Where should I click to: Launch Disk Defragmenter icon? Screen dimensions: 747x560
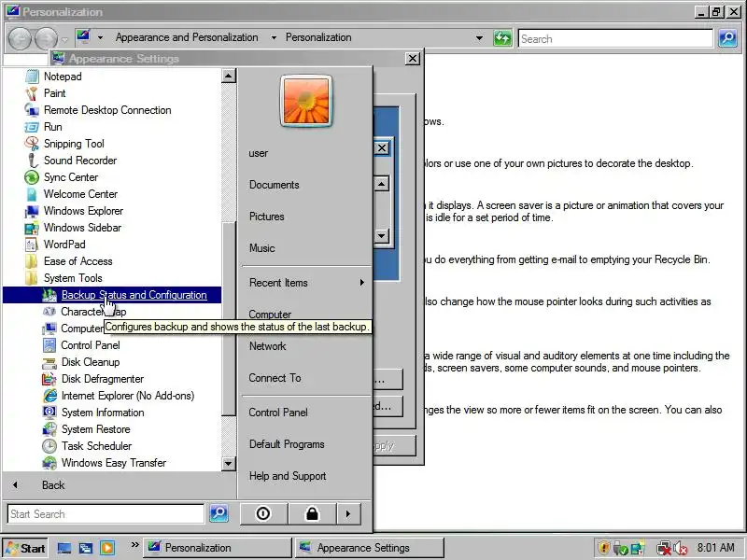tap(49, 379)
